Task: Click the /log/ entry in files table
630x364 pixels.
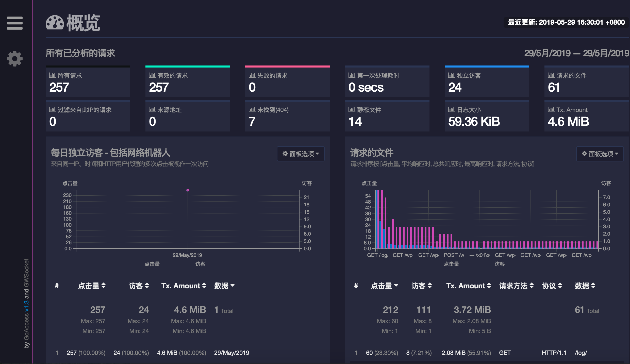Action: pyautogui.click(x=581, y=353)
